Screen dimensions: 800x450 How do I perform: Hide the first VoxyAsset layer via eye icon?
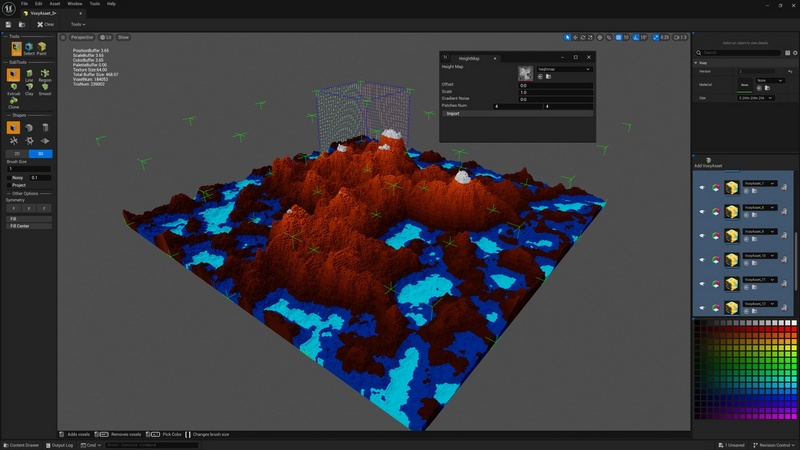click(701, 186)
